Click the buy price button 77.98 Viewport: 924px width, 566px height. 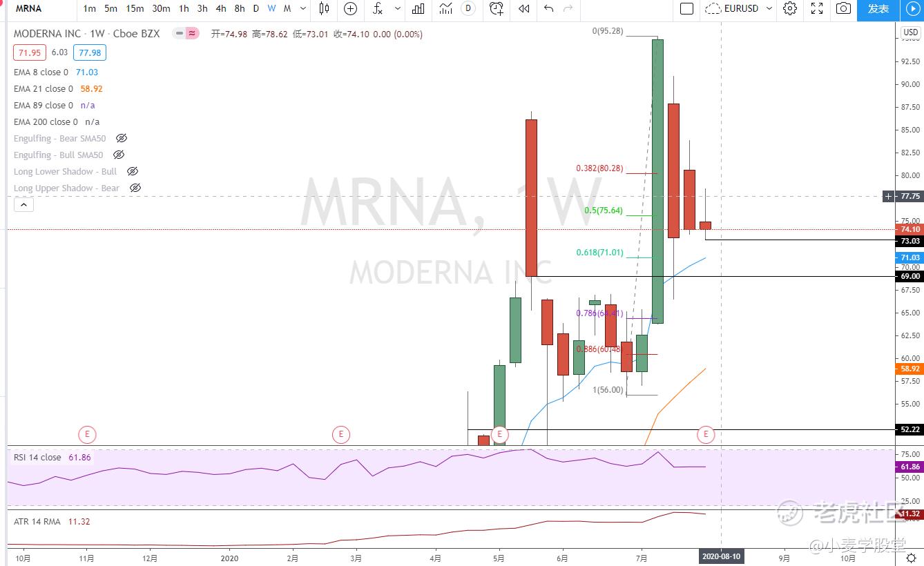pos(90,52)
